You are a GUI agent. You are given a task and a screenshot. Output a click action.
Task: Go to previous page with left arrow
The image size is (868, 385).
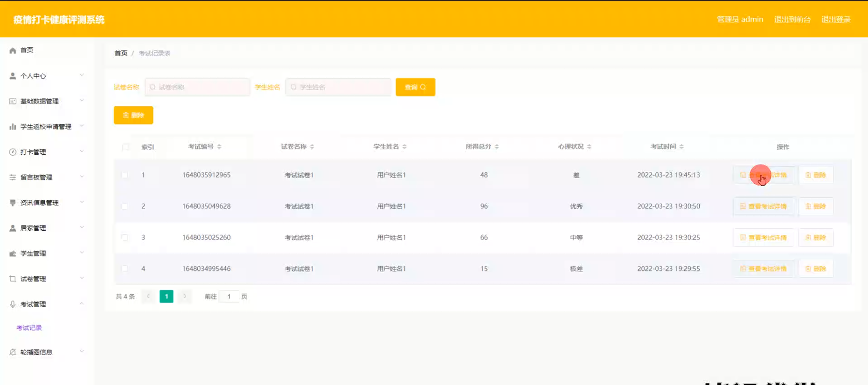(148, 296)
